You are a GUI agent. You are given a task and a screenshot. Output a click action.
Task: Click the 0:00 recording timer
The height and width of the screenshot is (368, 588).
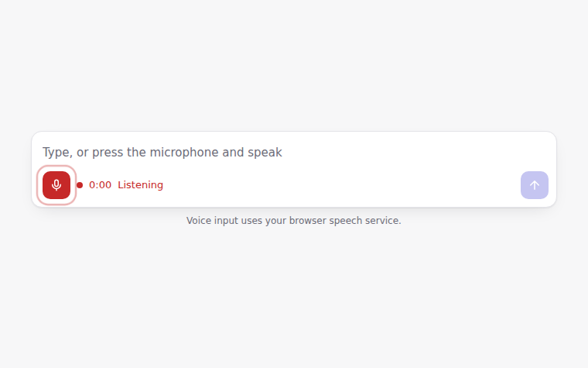coord(100,185)
